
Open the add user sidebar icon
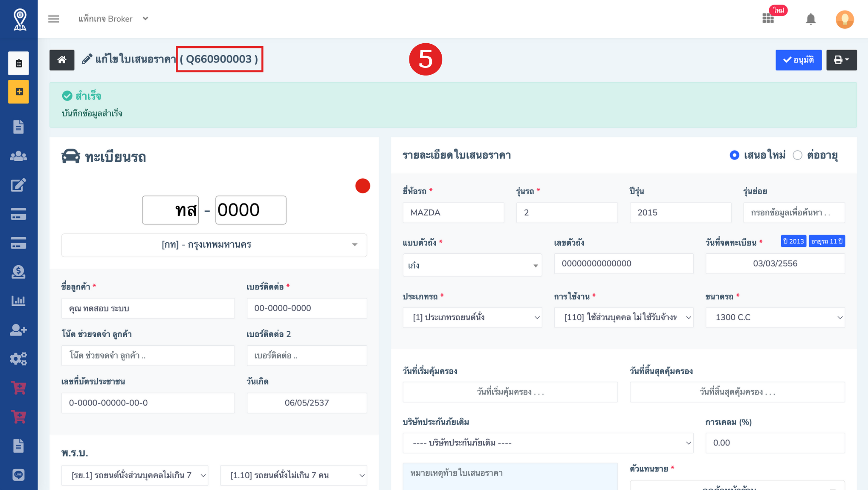pyautogui.click(x=19, y=330)
